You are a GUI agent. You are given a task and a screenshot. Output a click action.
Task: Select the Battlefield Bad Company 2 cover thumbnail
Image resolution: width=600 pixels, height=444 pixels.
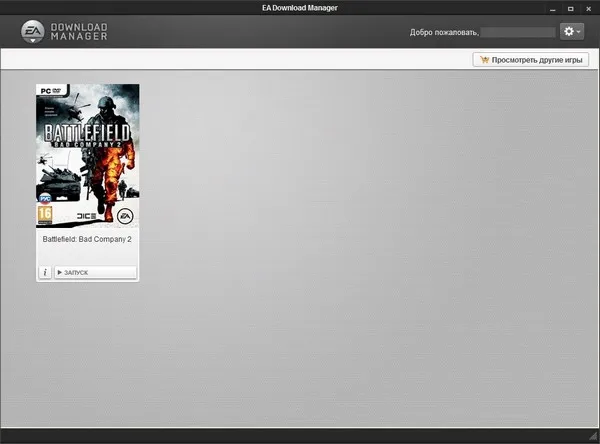pyautogui.click(x=88, y=156)
